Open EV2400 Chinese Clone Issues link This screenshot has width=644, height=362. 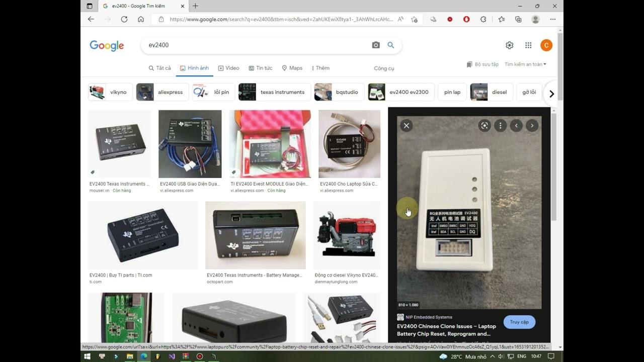(x=446, y=330)
